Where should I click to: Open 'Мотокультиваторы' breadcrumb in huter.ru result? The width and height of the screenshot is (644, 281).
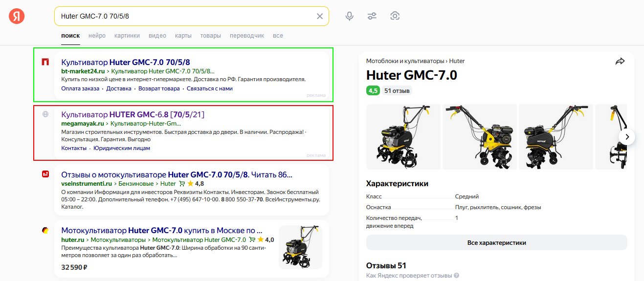coord(118,239)
